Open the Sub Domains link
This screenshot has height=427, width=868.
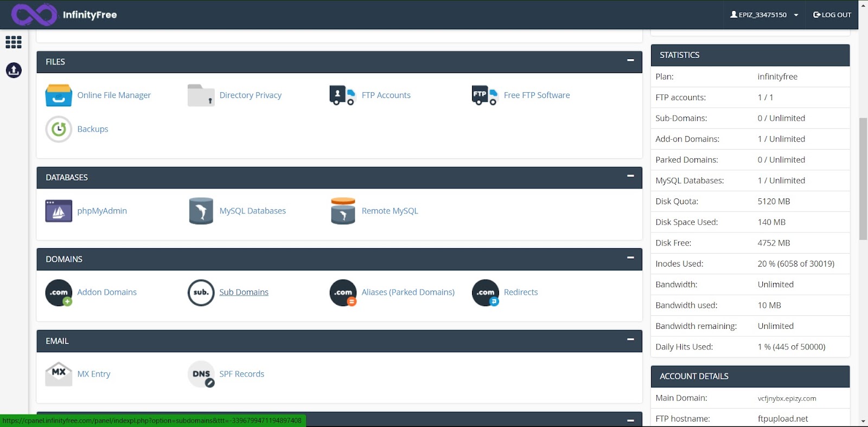[x=244, y=293]
